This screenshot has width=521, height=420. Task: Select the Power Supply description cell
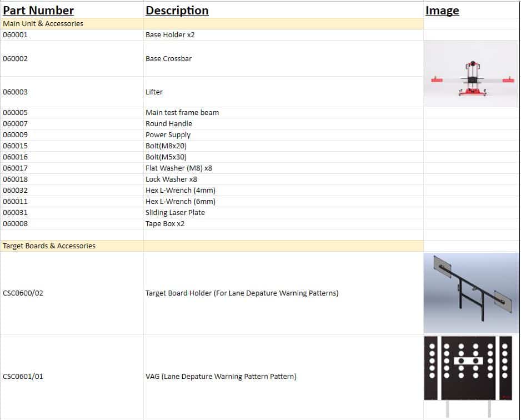[x=283, y=135]
